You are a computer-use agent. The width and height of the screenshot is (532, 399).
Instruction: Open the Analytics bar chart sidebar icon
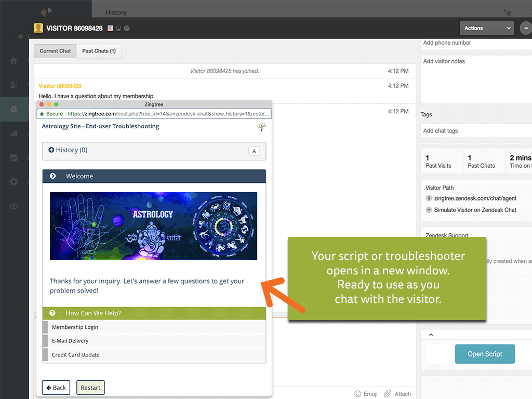(14, 134)
